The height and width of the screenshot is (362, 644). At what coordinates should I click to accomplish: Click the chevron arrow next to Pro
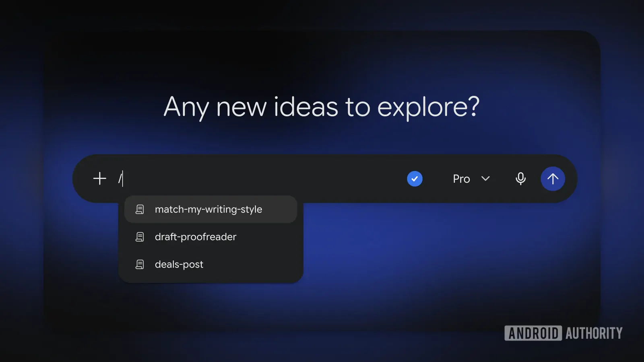tap(485, 179)
